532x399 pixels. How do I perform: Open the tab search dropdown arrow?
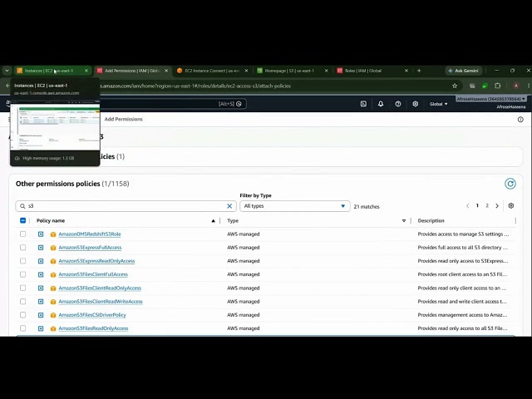[7, 71]
